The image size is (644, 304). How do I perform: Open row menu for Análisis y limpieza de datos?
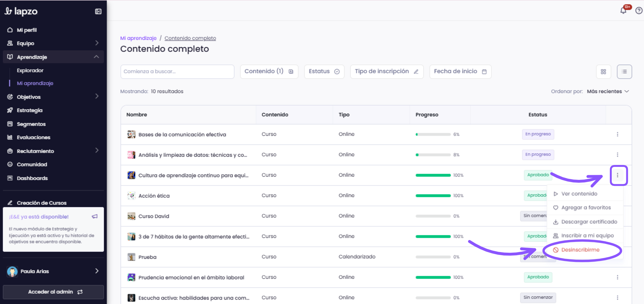click(x=617, y=155)
